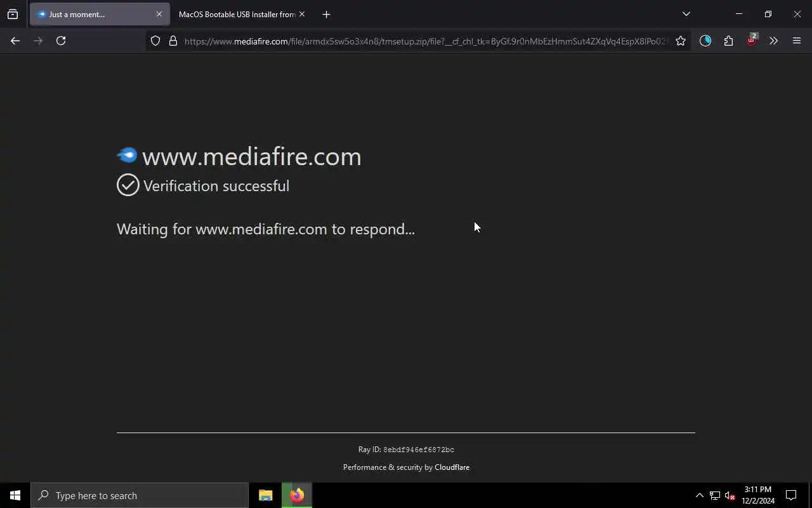Open a new tab with plus button
The height and width of the screenshot is (508, 812).
pos(326,14)
